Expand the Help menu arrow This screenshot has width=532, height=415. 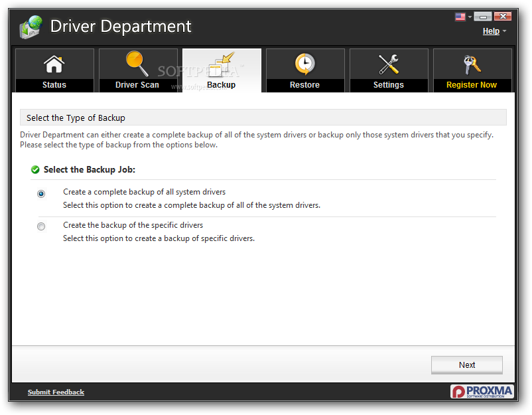(x=505, y=31)
